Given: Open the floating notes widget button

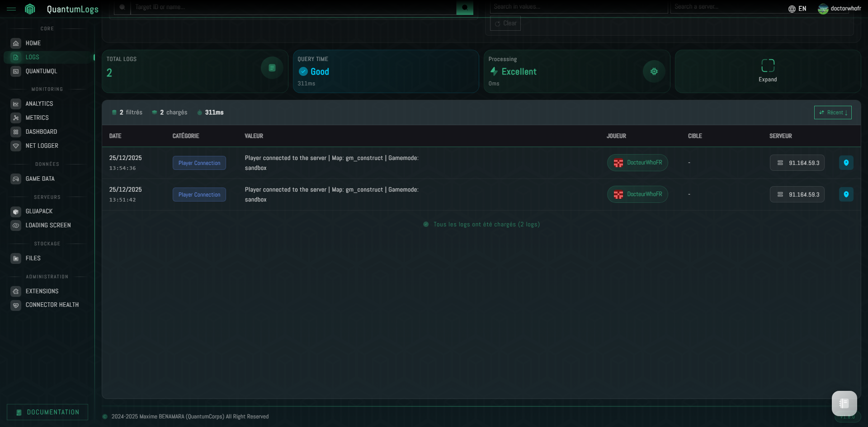Looking at the screenshot, I should (844, 403).
